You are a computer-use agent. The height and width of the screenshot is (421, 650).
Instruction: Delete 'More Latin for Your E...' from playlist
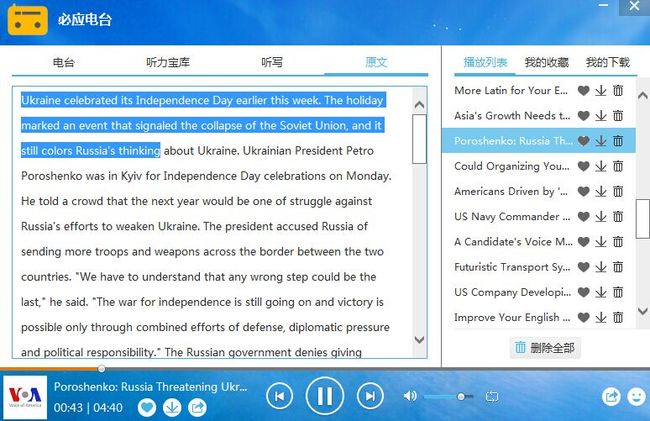point(618,90)
